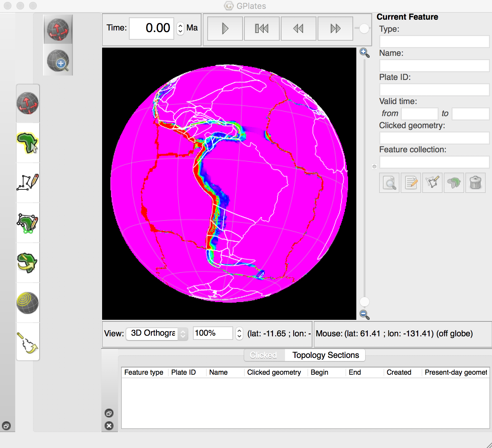Click the Feature type column header
This screenshot has width=492, height=448.
click(145, 372)
